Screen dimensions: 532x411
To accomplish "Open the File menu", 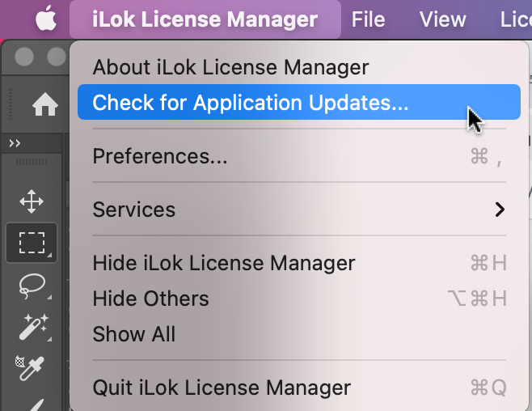I will click(x=368, y=19).
